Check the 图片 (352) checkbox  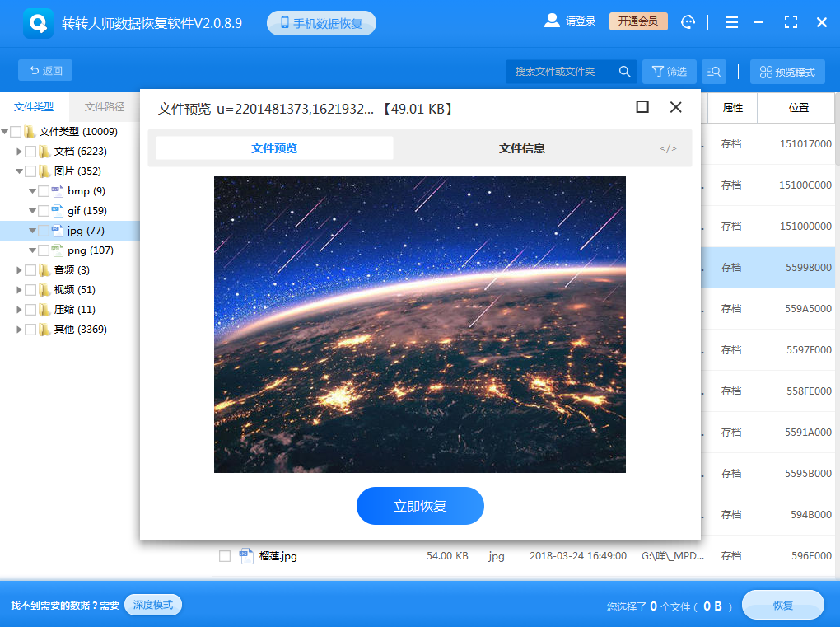click(x=30, y=171)
